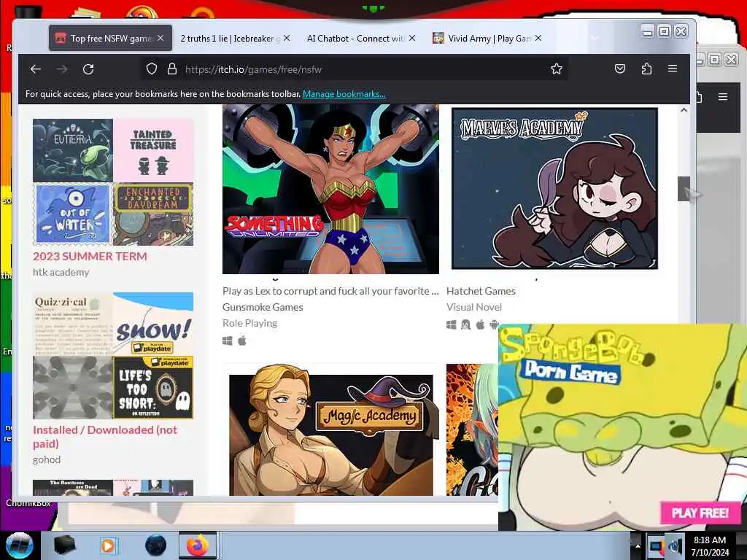Open the Snow! playdate thumbnail
747x560 pixels.
click(153, 324)
